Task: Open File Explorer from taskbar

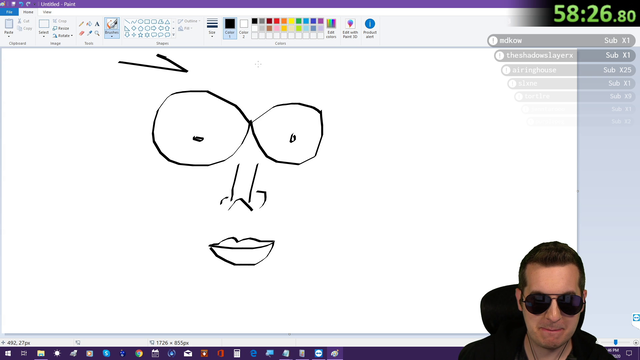Action: pyautogui.click(x=41, y=353)
